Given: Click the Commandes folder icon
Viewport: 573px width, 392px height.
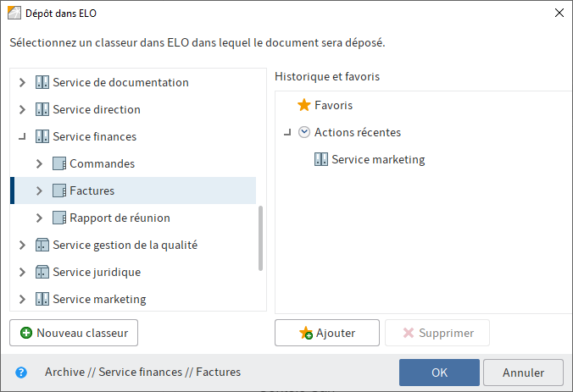Looking at the screenshot, I should tap(59, 163).
